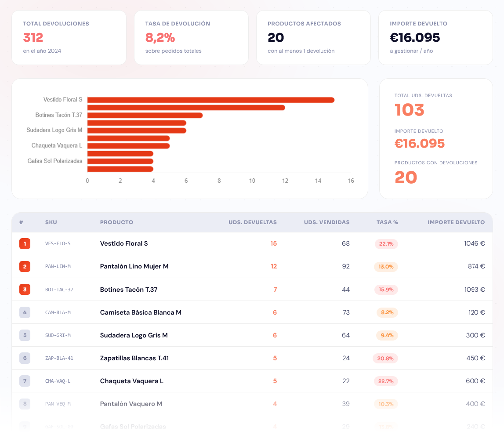Select the longest bar for Vestido Floral S
Viewport: 504px width, 435px height.
click(x=211, y=99)
